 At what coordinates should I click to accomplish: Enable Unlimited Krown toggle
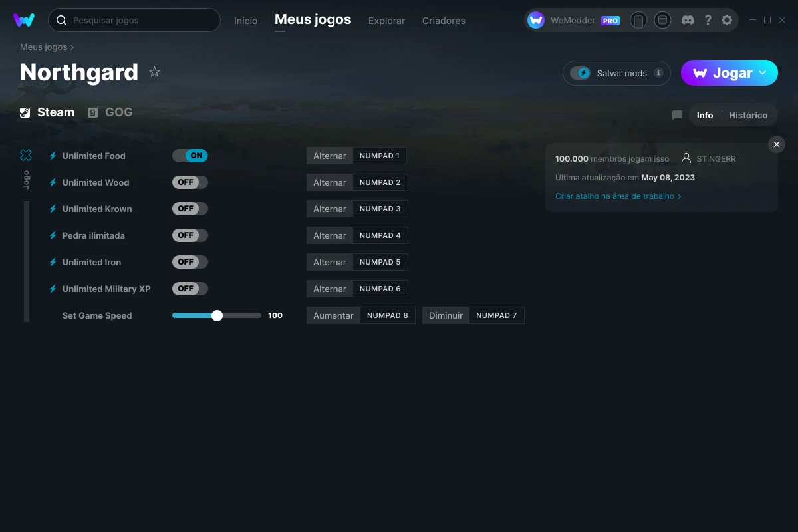pyautogui.click(x=190, y=209)
